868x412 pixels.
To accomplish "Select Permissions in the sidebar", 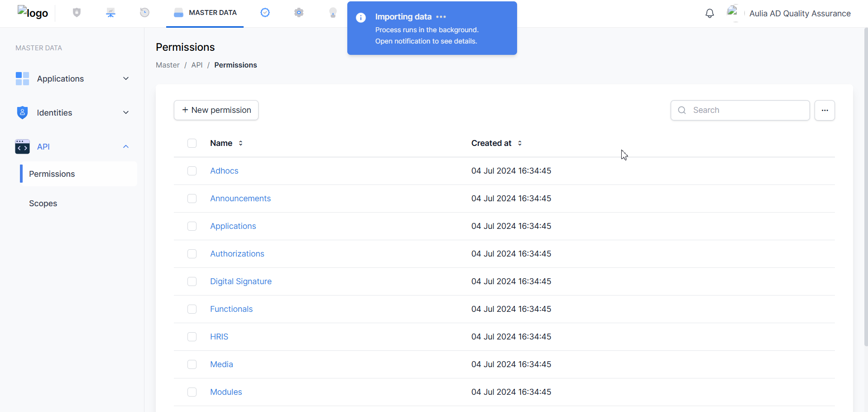I will (x=78, y=174).
